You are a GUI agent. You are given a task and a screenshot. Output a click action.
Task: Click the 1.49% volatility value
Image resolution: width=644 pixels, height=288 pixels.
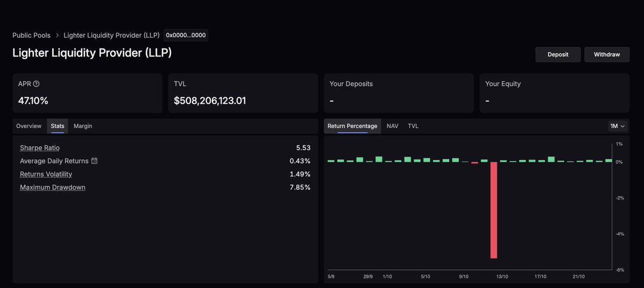[x=300, y=174]
